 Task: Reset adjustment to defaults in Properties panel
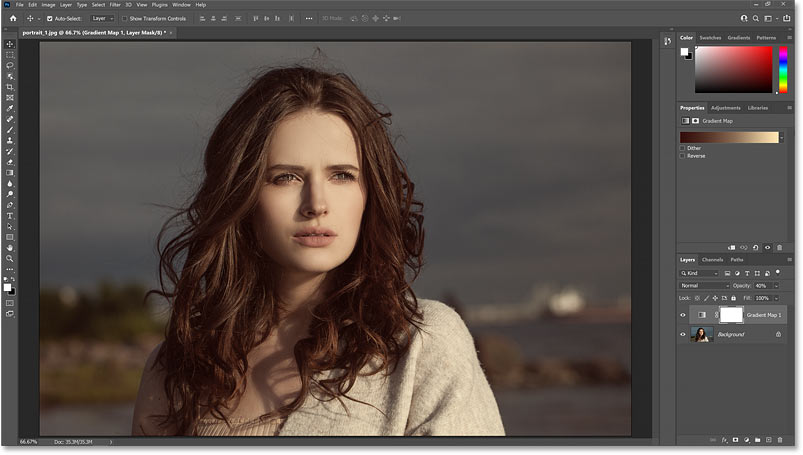[755, 248]
